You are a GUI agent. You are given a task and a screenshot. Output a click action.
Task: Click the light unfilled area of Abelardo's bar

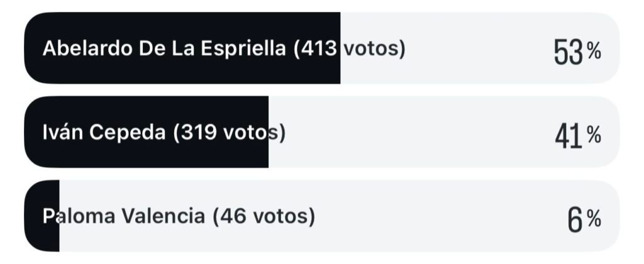(x=465, y=48)
